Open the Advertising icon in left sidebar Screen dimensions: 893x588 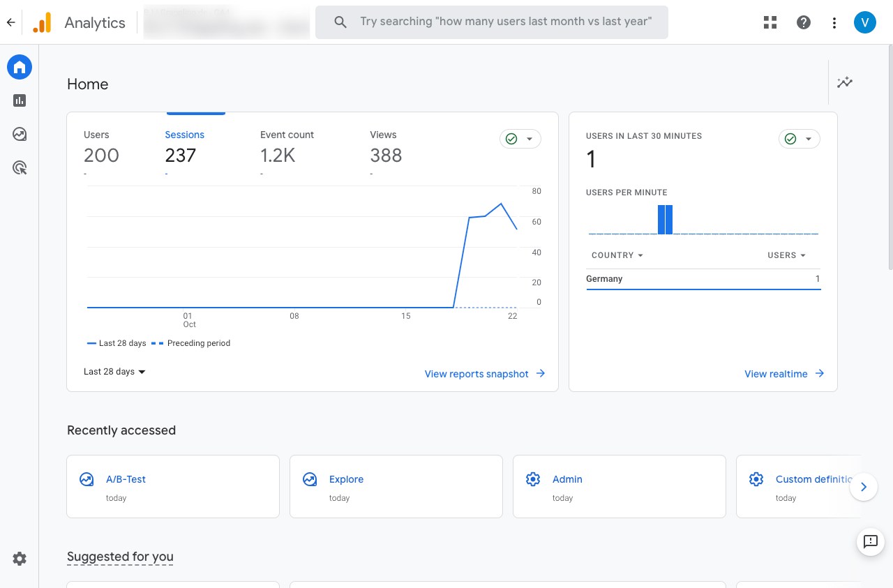(x=20, y=167)
